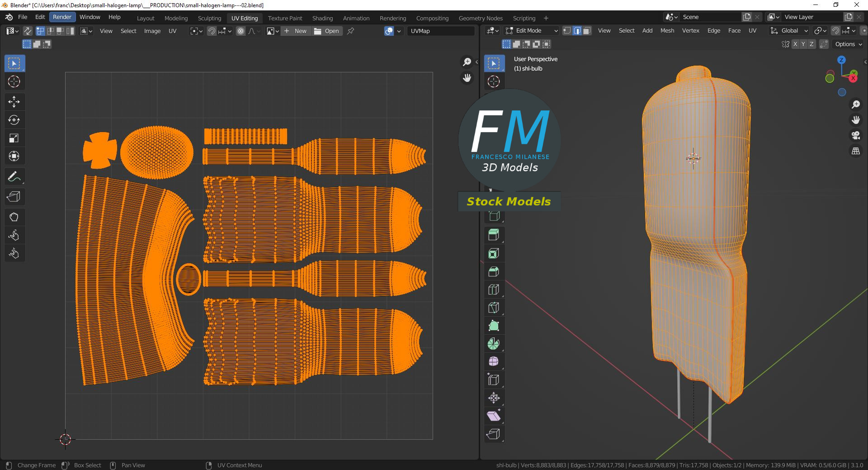Viewport: 868px width, 470px height.
Task: Open the Edit Mode dropdown
Action: pos(532,31)
